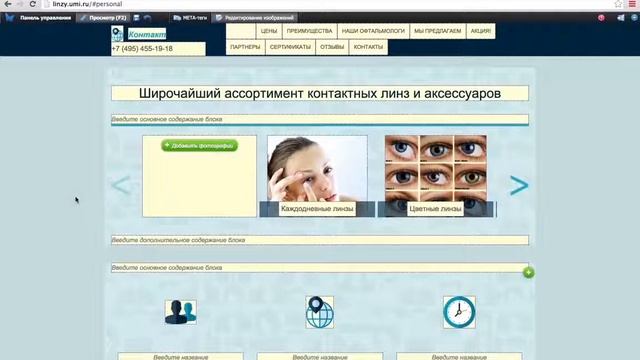The width and height of the screenshot is (640, 360).
Task: Click Введите название under the clock icon
Action: click(459, 357)
